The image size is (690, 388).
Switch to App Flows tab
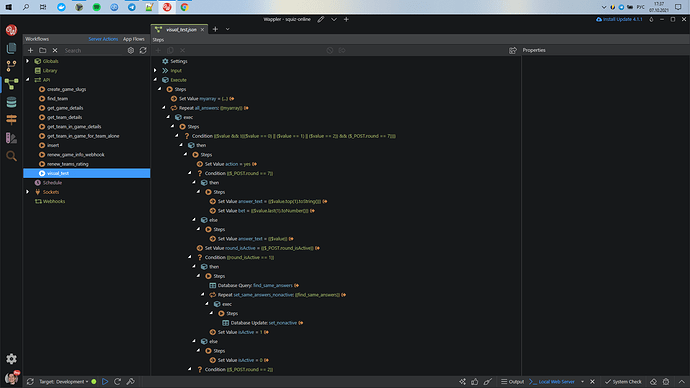point(133,39)
